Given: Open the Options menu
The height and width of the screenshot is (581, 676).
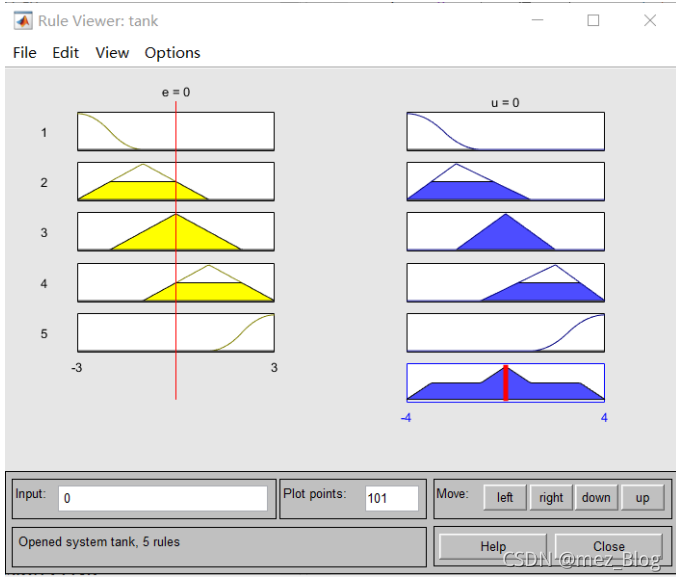Looking at the screenshot, I should [x=172, y=53].
